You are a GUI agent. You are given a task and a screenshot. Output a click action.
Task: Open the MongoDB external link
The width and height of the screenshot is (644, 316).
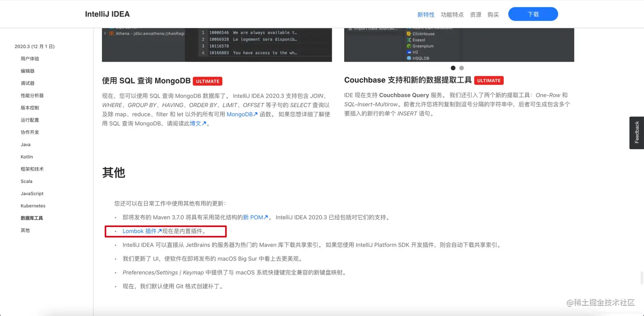tap(242, 114)
